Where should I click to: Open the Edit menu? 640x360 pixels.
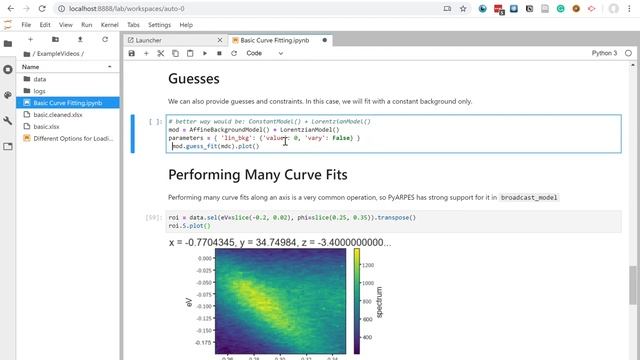(x=45, y=25)
